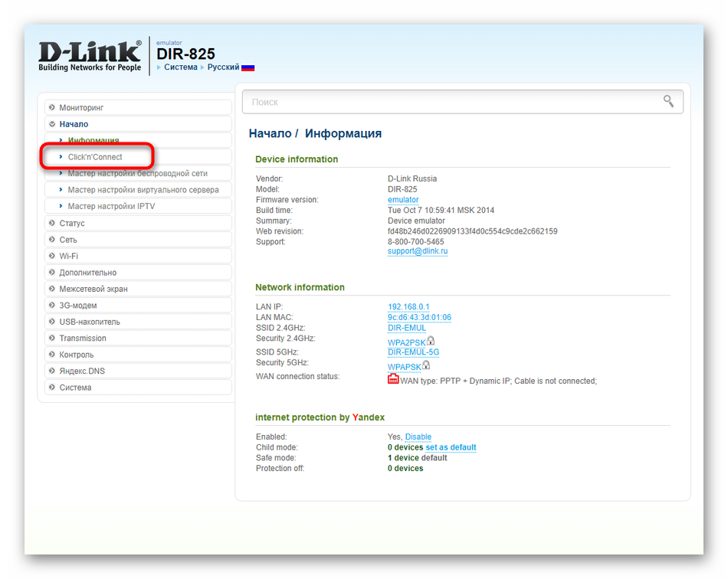Screen dimensions: 728x579
Task: Expand Мониторинг menu arrow icon
Action: pyautogui.click(x=52, y=107)
